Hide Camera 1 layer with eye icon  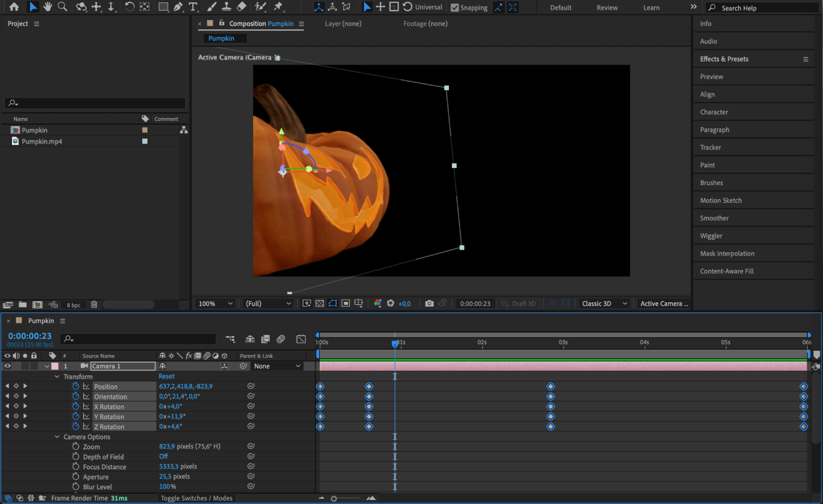pyautogui.click(x=7, y=366)
